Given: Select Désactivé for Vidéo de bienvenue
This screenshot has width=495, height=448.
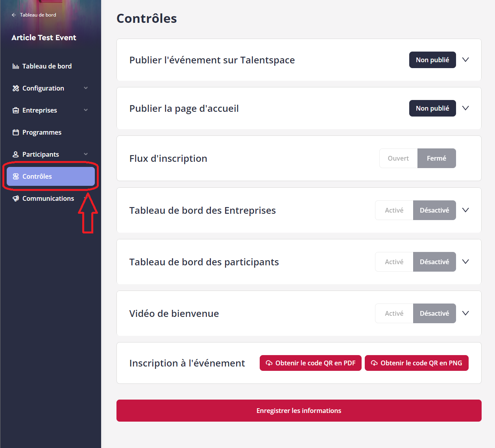Looking at the screenshot, I should tap(434, 313).
